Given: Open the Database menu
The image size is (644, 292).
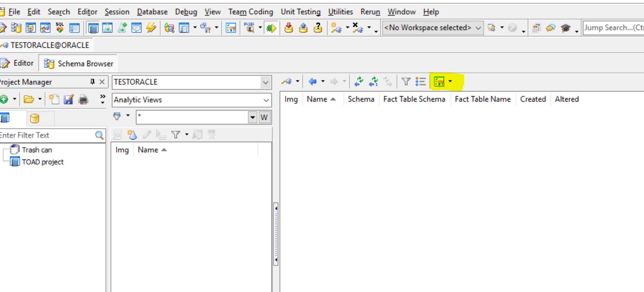Looking at the screenshot, I should (152, 12).
